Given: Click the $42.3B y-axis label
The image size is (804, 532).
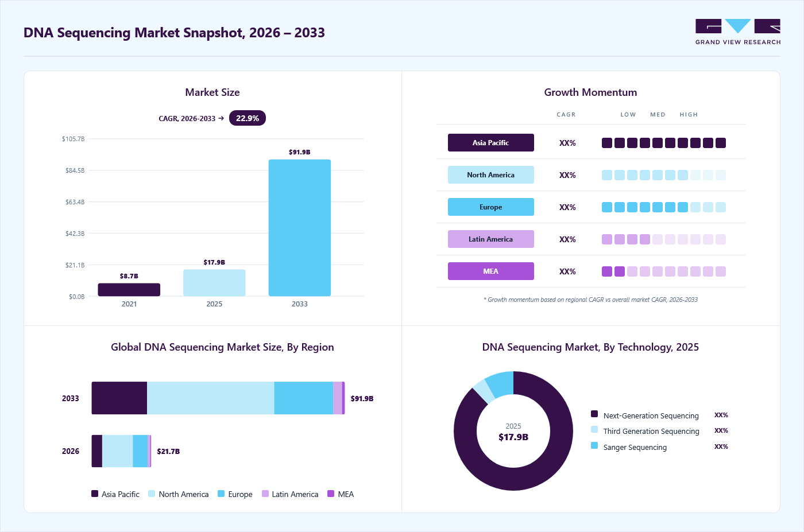Looking at the screenshot, I should click(75, 234).
